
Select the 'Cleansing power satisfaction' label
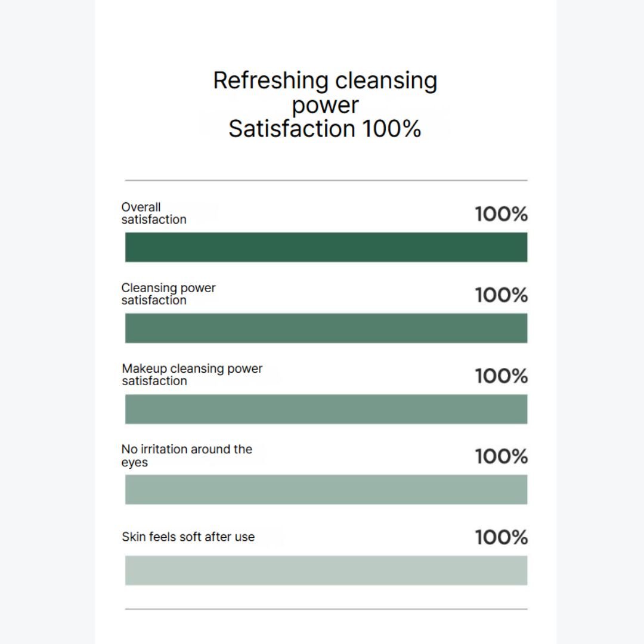tap(168, 294)
